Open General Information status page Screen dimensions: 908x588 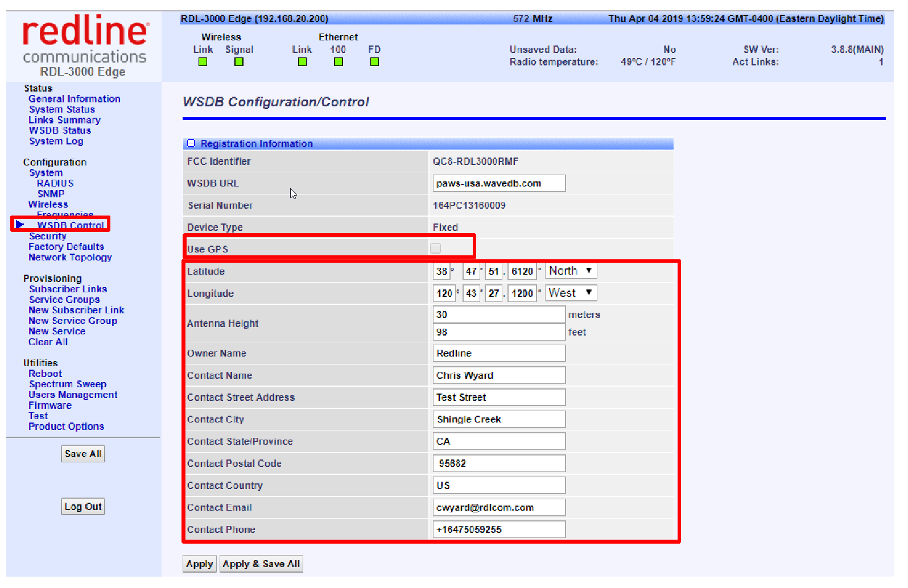(75, 99)
